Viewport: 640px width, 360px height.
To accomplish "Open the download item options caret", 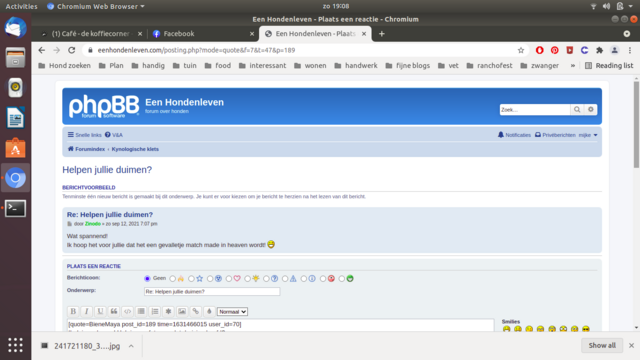I will 131,346.
